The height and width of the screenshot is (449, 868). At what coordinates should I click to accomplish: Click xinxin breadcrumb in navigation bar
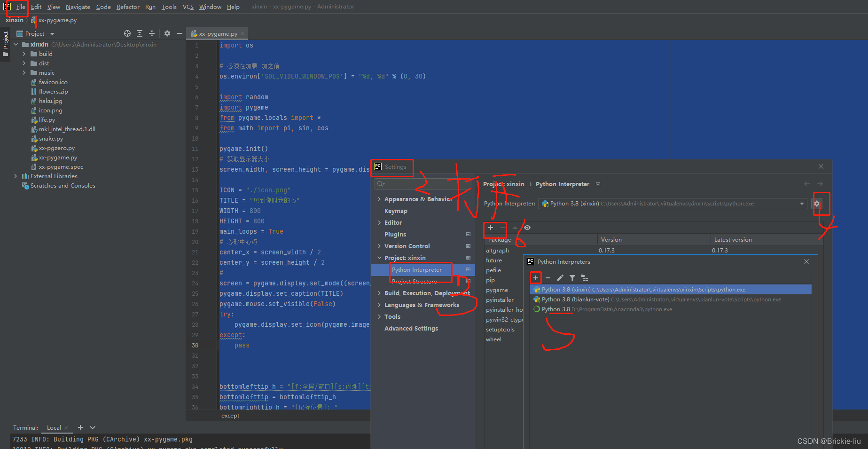pos(15,20)
